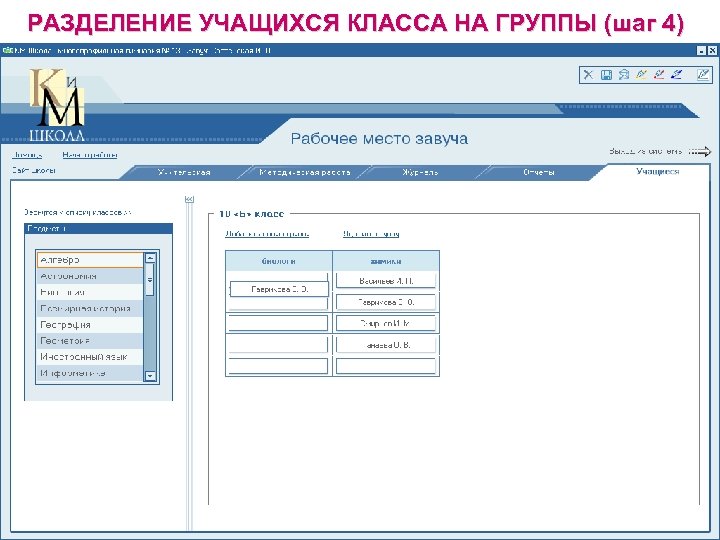Click the КМ Школа logo
Image resolution: width=720 pixels, height=540 pixels.
coord(57,105)
